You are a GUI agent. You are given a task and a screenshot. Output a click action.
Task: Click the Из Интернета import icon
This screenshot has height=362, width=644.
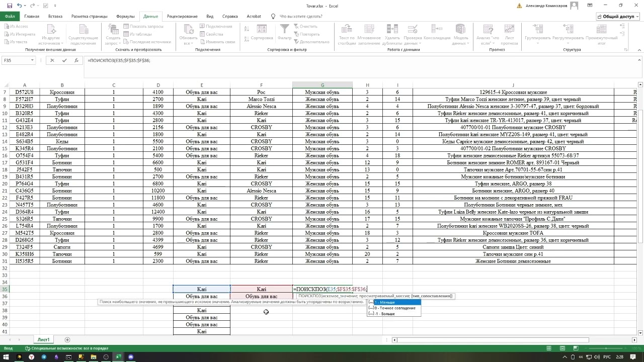click(20, 34)
